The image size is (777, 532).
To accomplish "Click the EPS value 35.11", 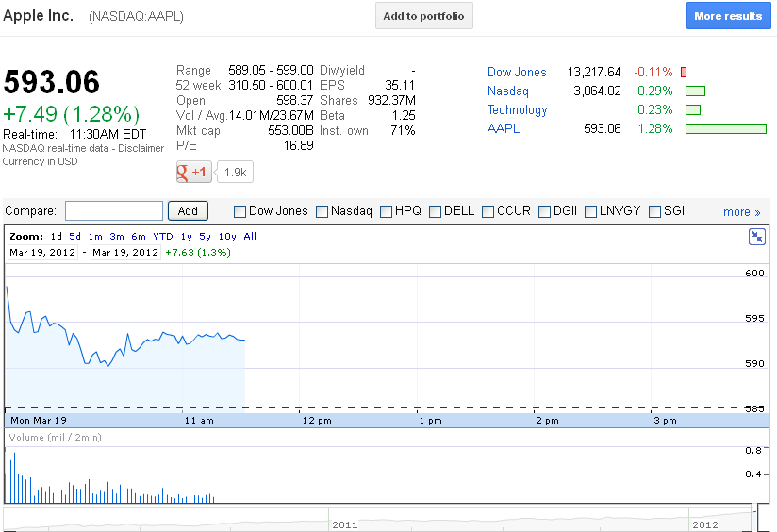I will point(400,85).
